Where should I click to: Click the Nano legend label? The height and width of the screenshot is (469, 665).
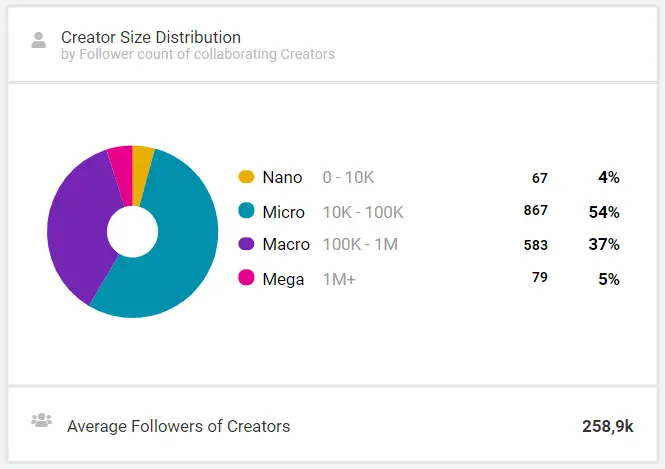click(282, 177)
